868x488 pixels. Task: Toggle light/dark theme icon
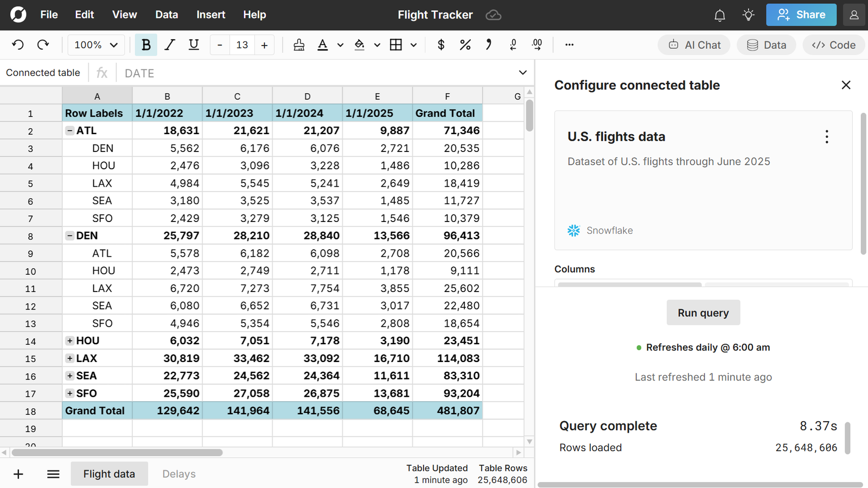coord(749,15)
